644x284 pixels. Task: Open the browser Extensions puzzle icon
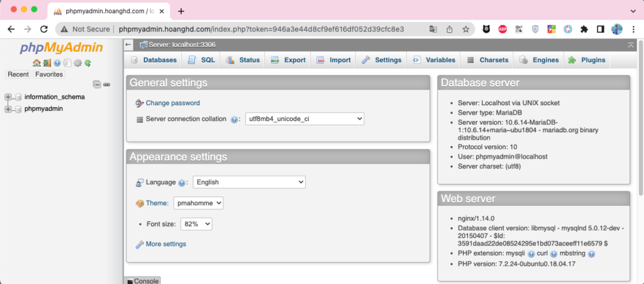tap(584, 29)
